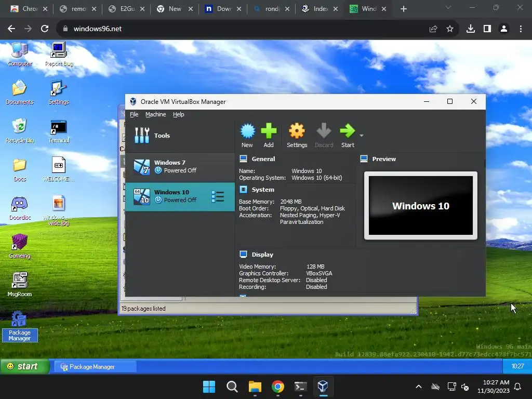
Task: Open the Settings desktop shortcut
Action: point(59,92)
